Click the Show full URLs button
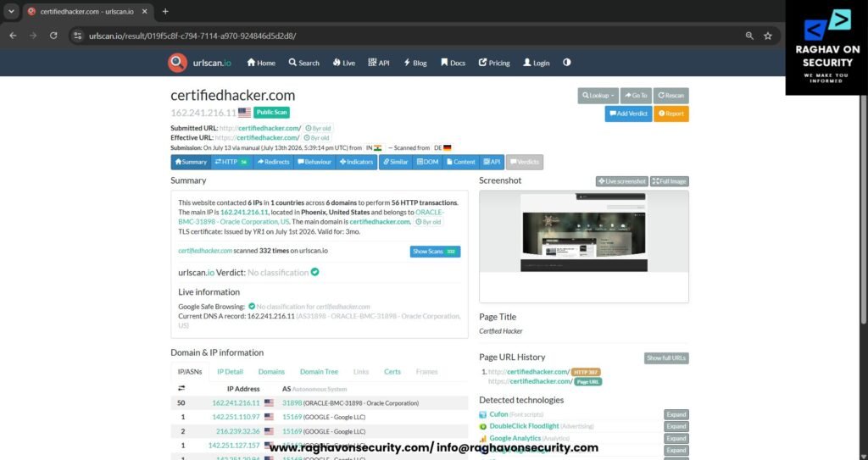Screen dimensions: 868x460 [x=666, y=358]
